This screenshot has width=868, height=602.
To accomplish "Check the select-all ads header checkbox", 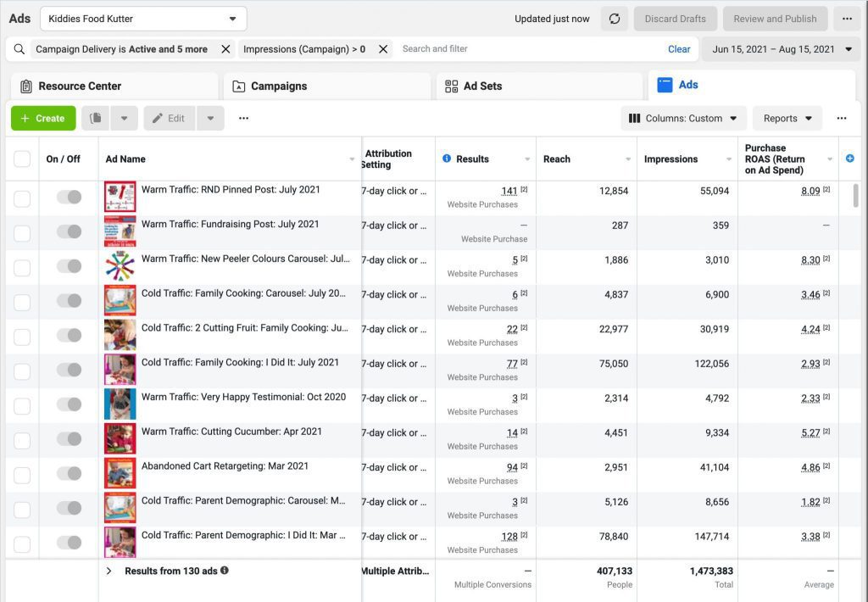I will coord(22,159).
